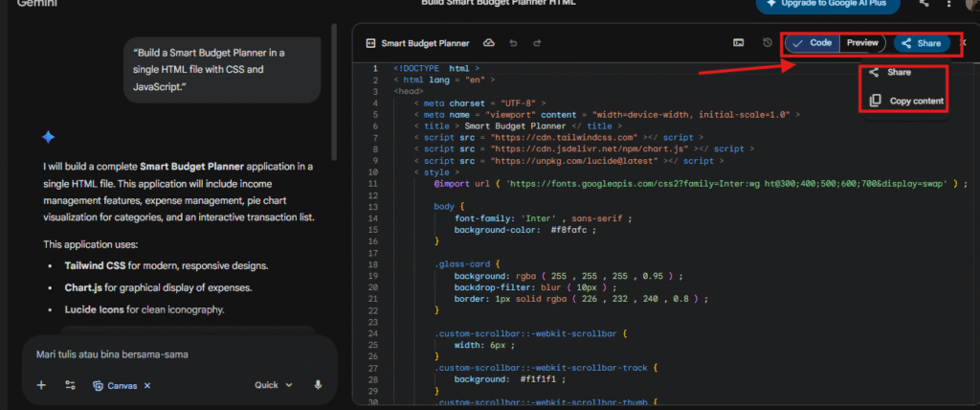
Task: Click the microphone voice input icon
Action: (318, 385)
